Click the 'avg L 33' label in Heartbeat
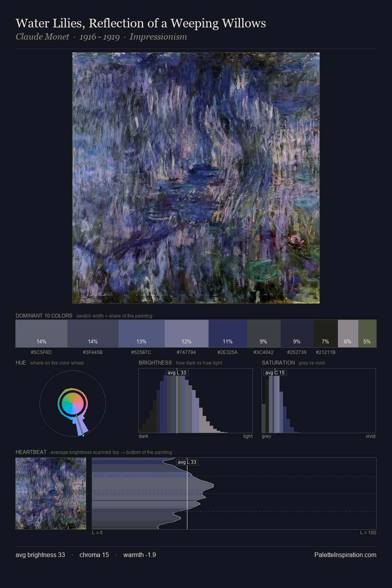 187,462
